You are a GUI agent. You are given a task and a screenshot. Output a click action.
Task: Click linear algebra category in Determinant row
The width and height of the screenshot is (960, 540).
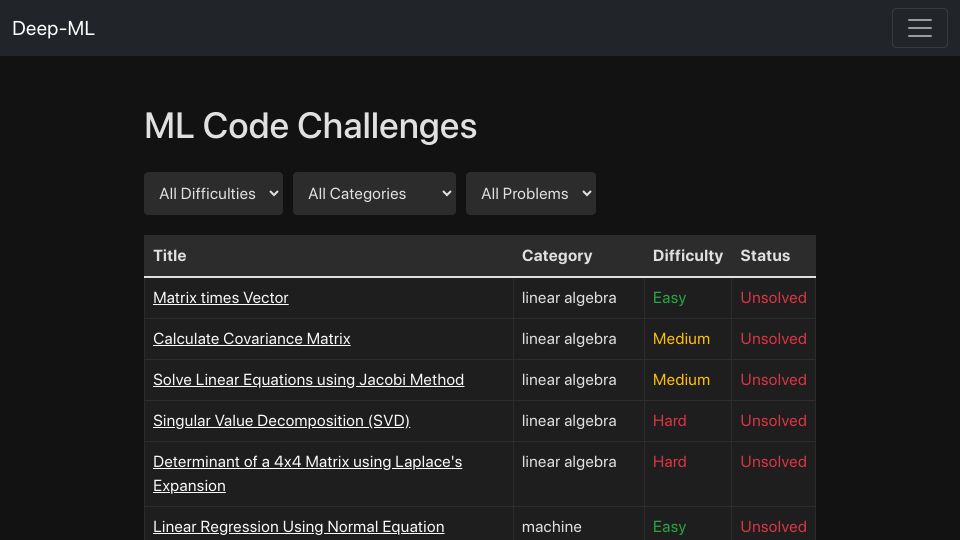pyautogui.click(x=569, y=462)
